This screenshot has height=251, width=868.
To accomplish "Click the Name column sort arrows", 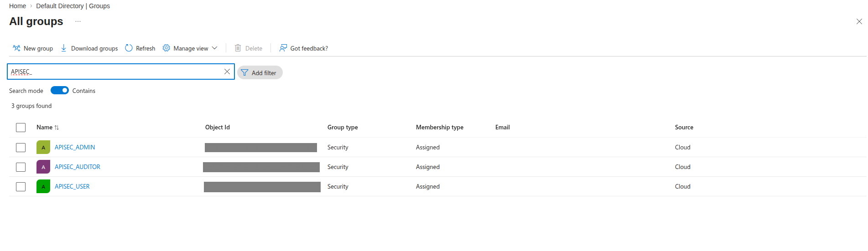I will pos(57,128).
